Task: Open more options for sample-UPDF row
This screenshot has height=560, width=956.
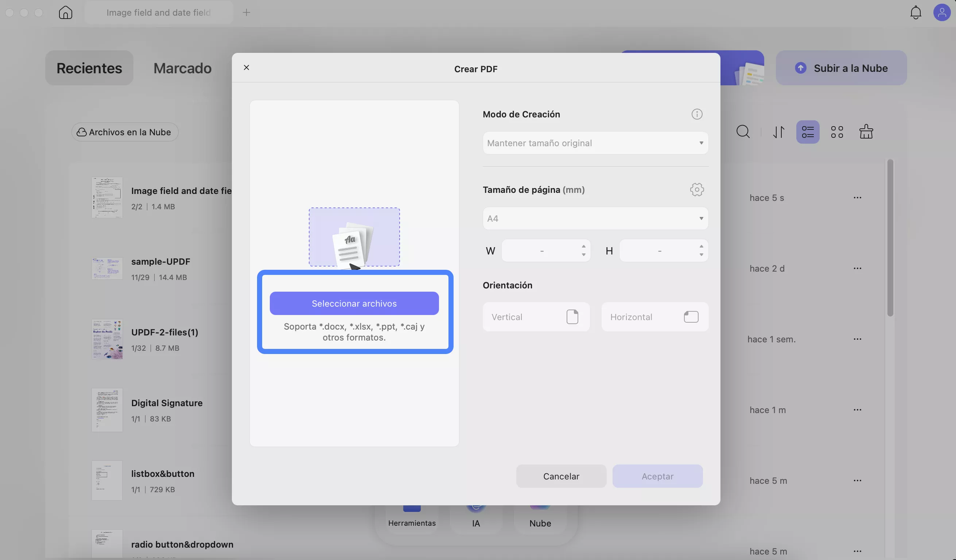Action: (x=857, y=268)
